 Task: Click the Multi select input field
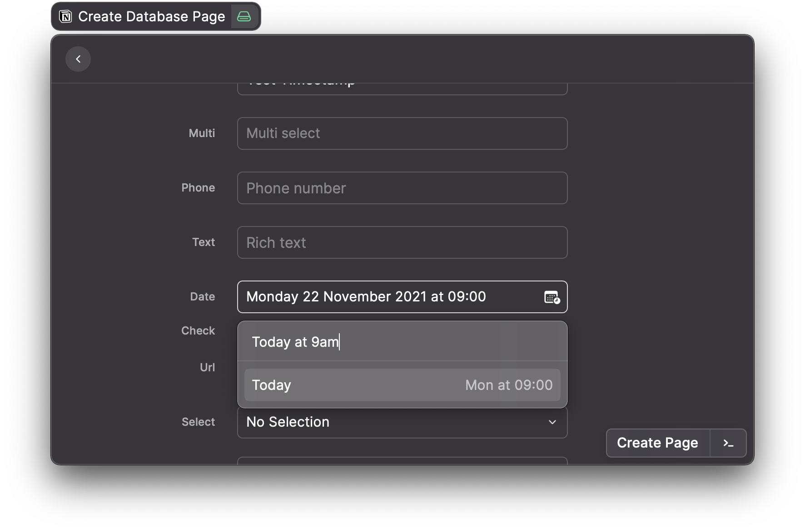402,133
